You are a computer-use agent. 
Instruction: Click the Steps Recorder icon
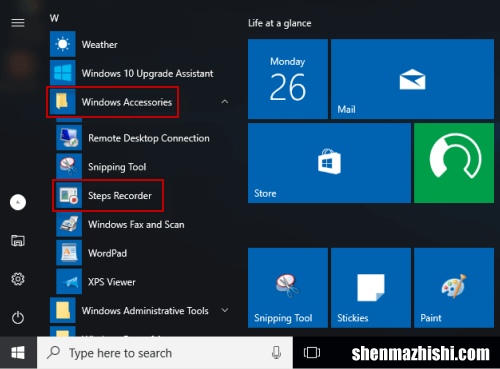coord(69,195)
